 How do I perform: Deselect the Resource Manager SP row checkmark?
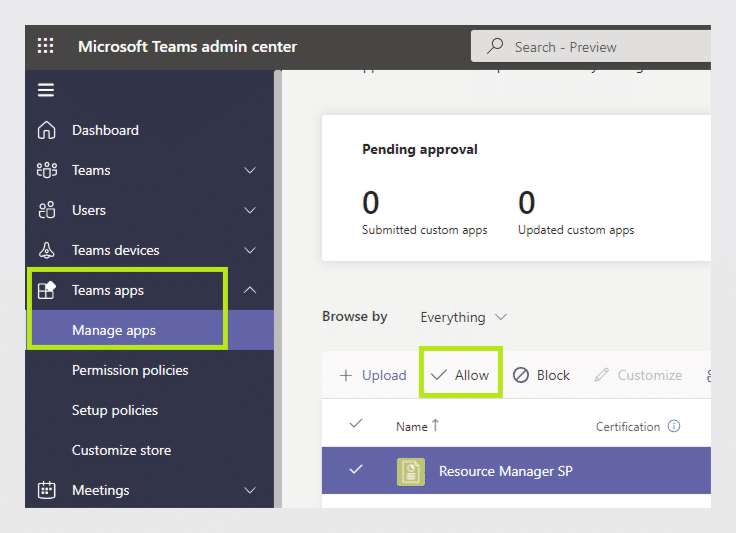click(356, 469)
